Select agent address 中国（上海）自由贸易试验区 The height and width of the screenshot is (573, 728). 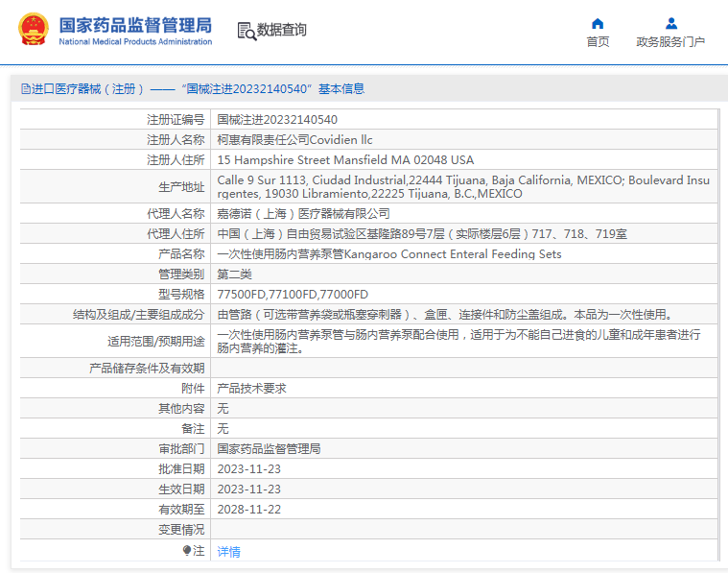click(x=422, y=234)
